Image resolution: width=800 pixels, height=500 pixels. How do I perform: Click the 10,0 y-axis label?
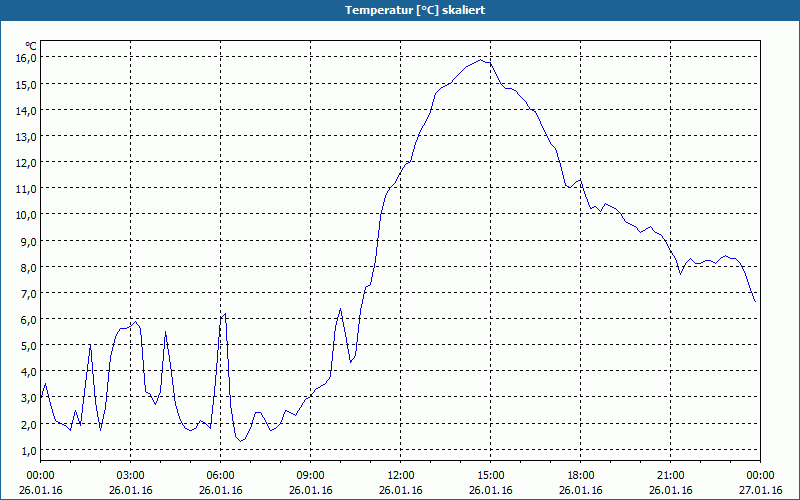[x=27, y=215]
